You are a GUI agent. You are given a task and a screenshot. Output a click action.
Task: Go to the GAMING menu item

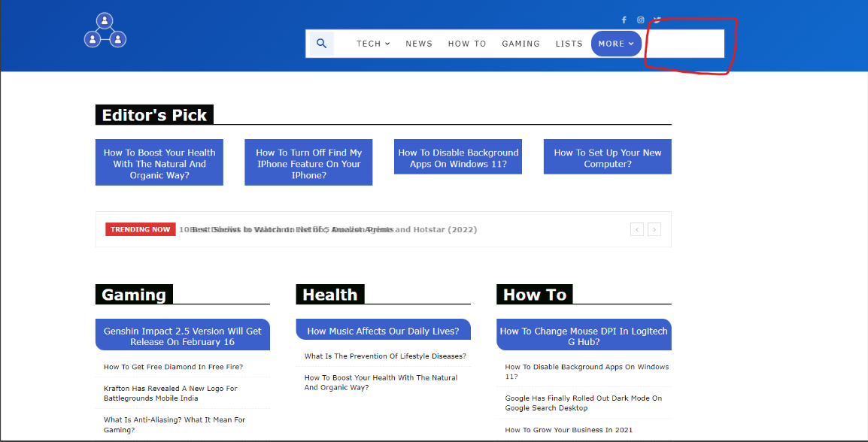tap(521, 44)
